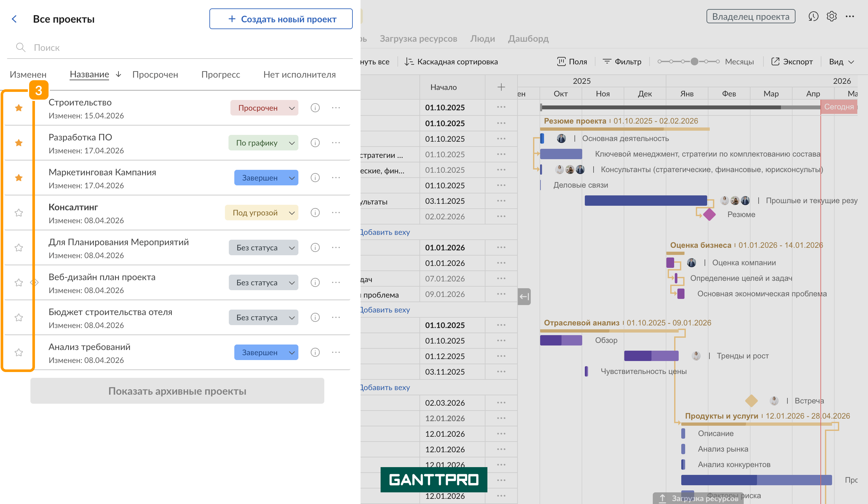
Task: Open the Просрочен status dropdown
Action: (x=264, y=108)
